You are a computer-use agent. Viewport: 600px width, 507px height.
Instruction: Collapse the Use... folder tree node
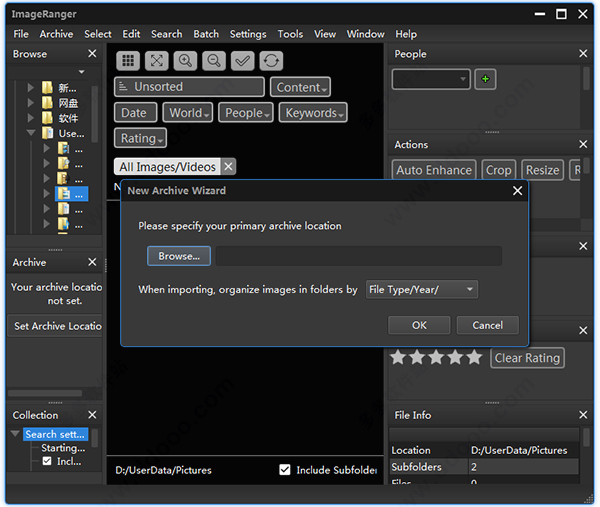31,133
